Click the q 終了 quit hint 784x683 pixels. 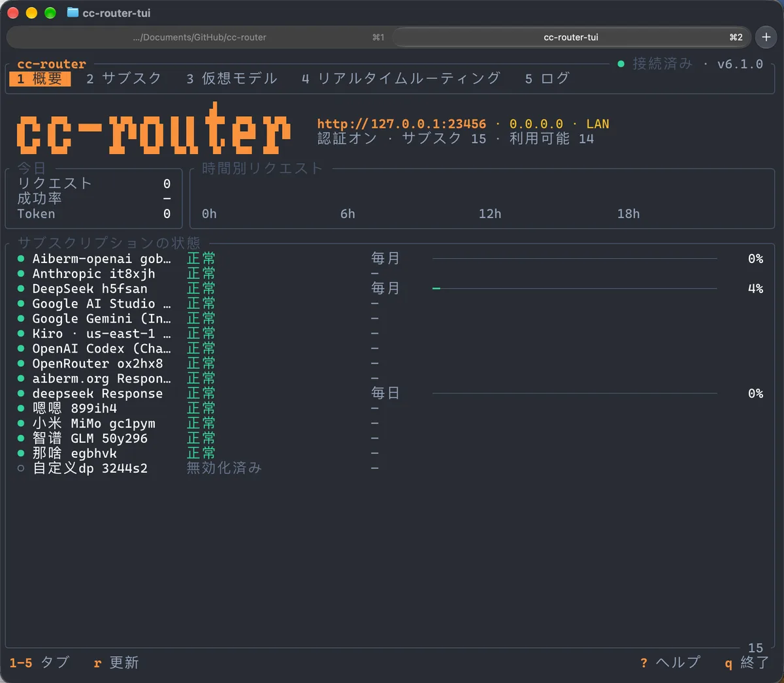(747, 663)
